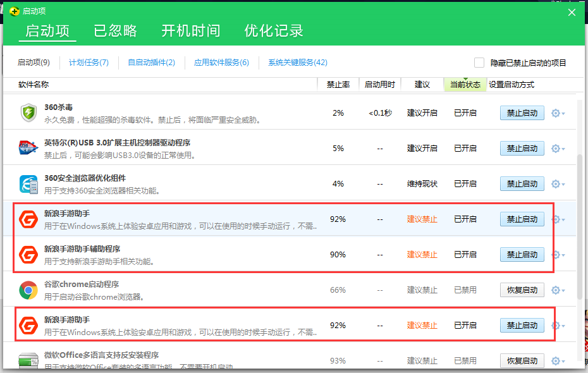The width and height of the screenshot is (588, 373).
Task: Enable 隐藏已禁止启动的项目 checkbox
Action: (479, 63)
